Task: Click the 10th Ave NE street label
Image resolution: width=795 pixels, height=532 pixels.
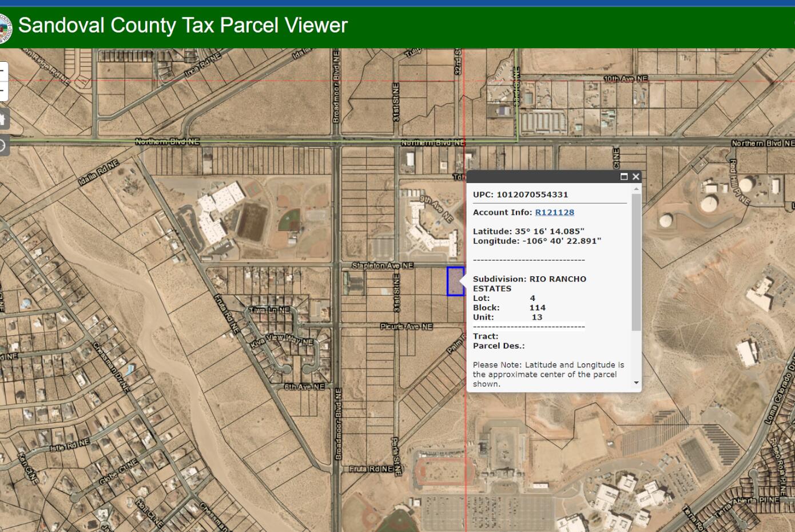Action: click(x=626, y=78)
